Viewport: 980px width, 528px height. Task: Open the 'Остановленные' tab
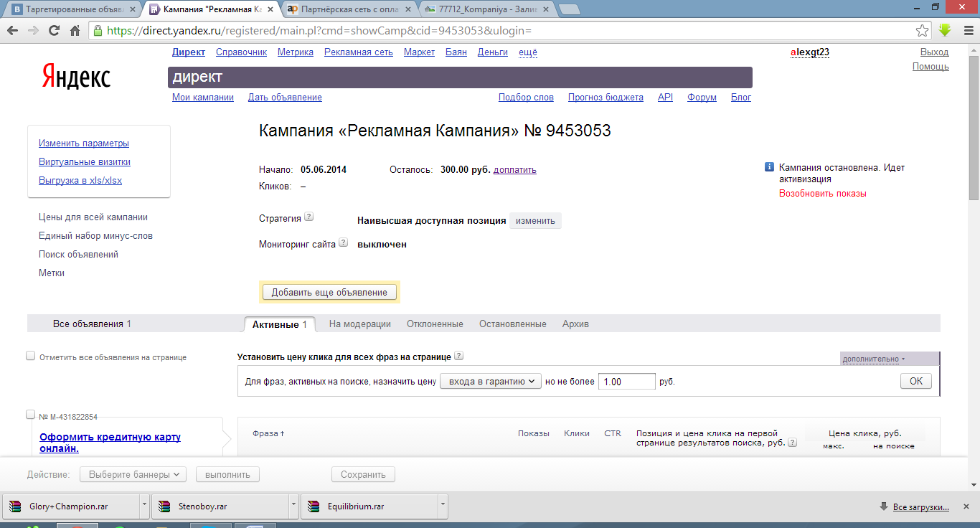pos(513,324)
